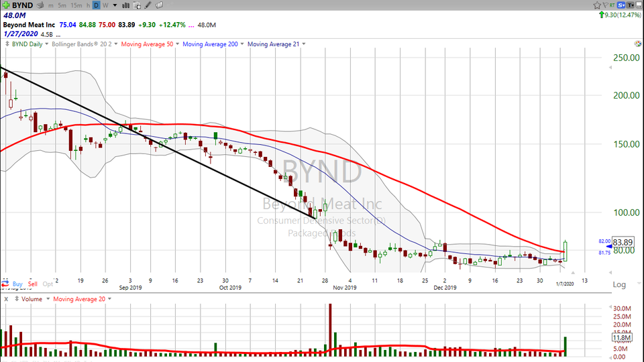Viewport: 644px width, 362px height.
Task: Switch to 5m timeframe
Action: click(x=62, y=5)
